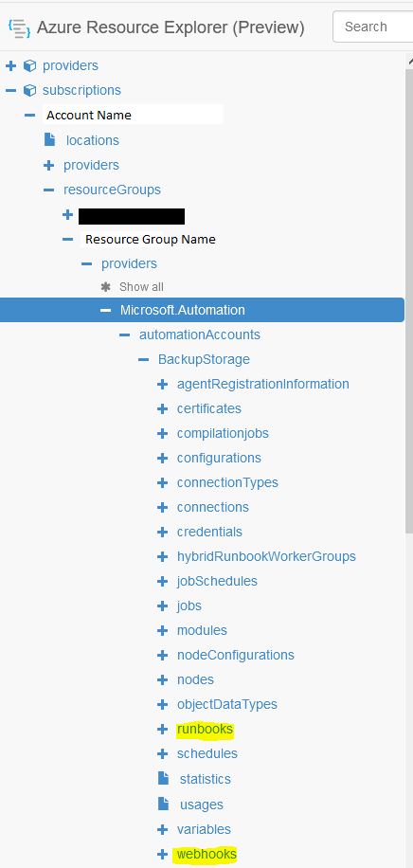This screenshot has height=868, width=413.
Task: Expand the variables node
Action: (162, 830)
